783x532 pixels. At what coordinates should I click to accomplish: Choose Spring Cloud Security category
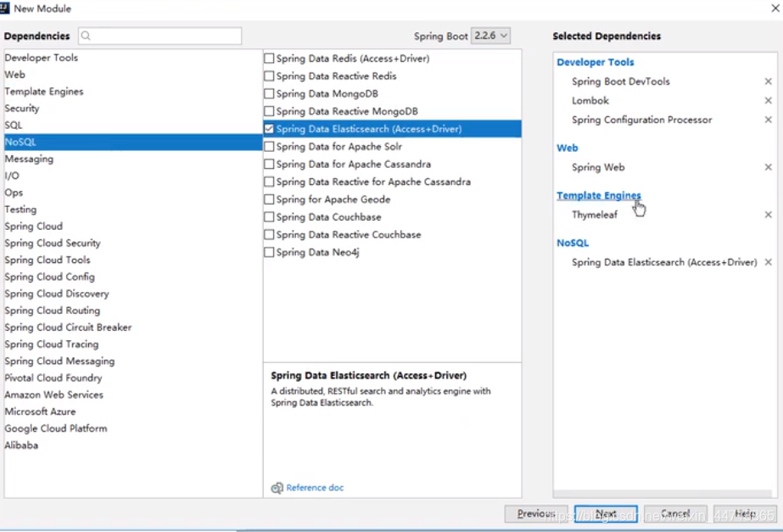click(x=133, y=244)
